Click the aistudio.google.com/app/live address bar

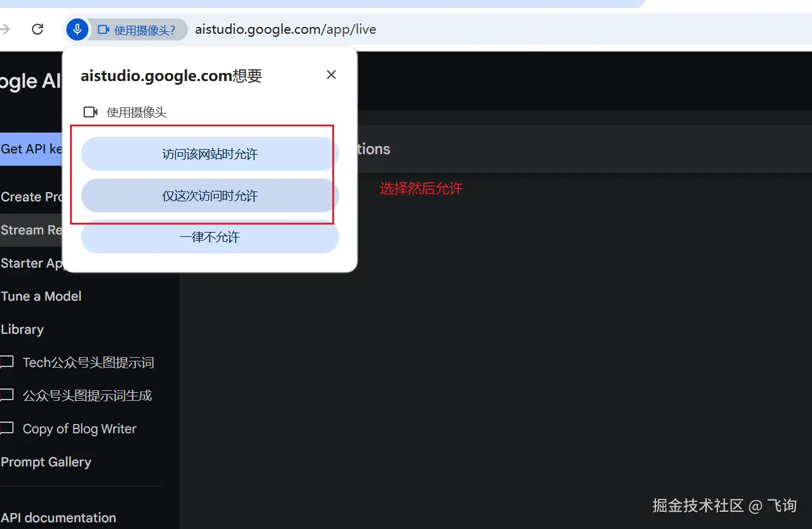286,29
